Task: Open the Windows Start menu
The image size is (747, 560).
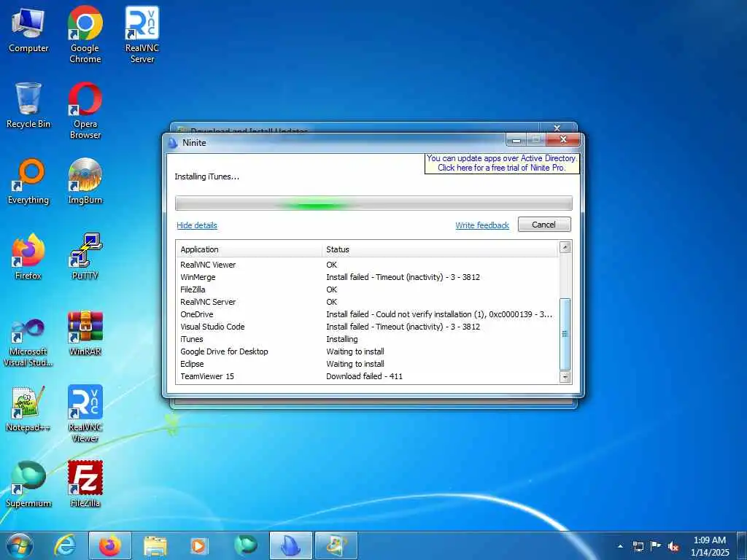Action: pyautogui.click(x=20, y=545)
